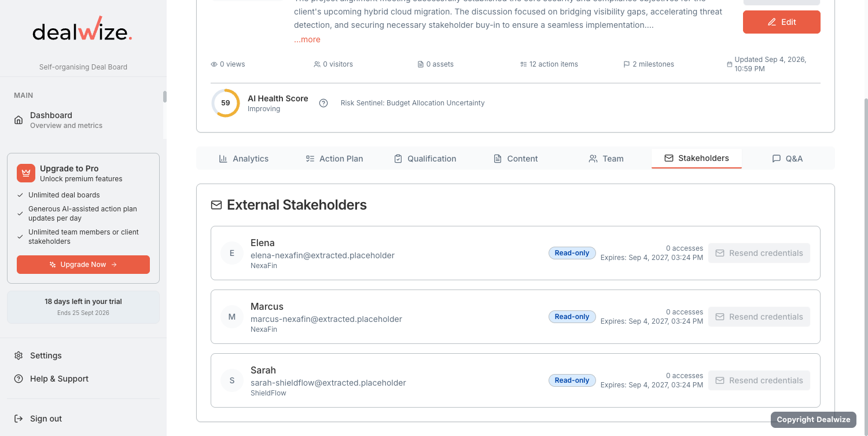This screenshot has width=868, height=436.
Task: Click the 12 action items count
Action: [549, 64]
